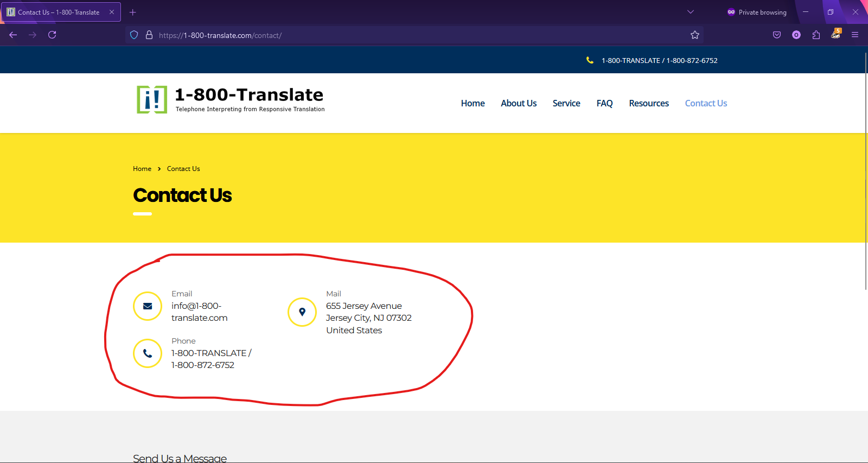Expand the list all tabs dropdown
The image size is (868, 463).
[x=691, y=12]
